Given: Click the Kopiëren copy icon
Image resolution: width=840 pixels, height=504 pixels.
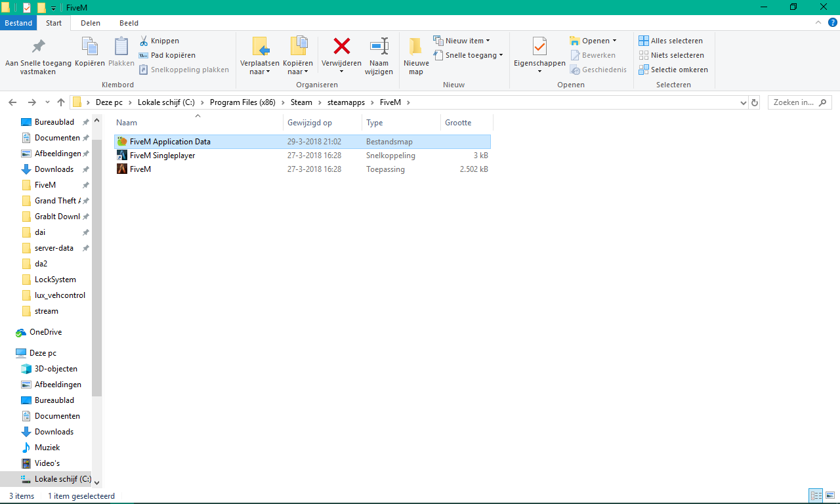Looking at the screenshot, I should (89, 46).
